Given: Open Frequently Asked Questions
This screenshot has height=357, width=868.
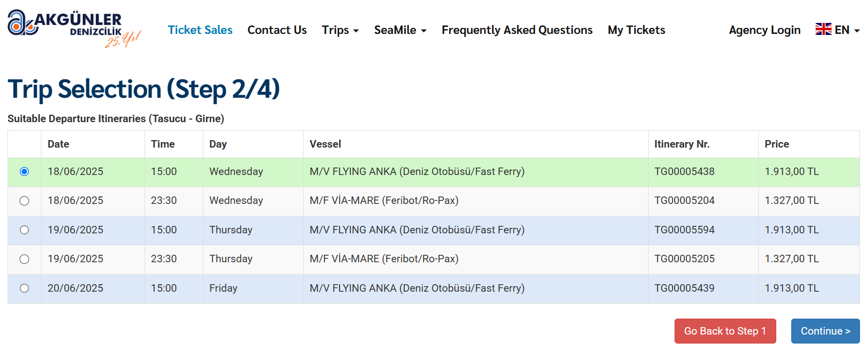Looking at the screenshot, I should coord(517,30).
